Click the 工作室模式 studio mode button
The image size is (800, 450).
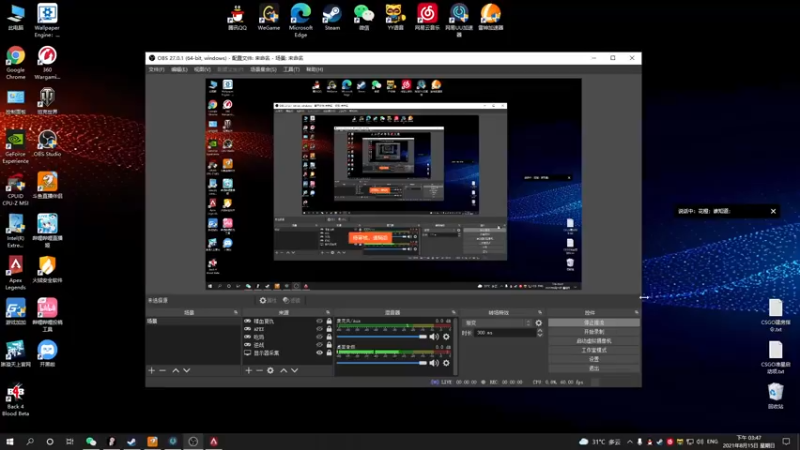(594, 350)
